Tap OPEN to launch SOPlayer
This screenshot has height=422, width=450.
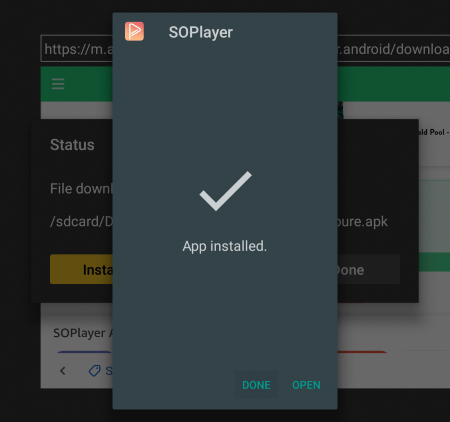[306, 385]
